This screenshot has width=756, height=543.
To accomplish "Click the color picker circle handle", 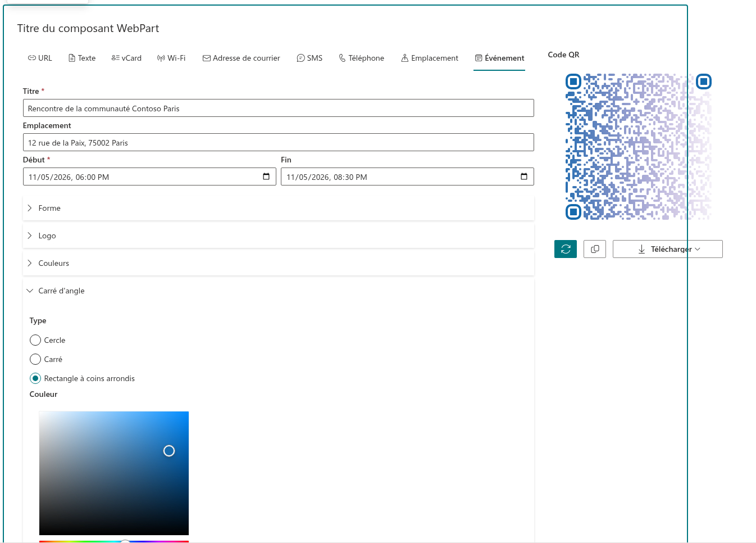I will [169, 451].
